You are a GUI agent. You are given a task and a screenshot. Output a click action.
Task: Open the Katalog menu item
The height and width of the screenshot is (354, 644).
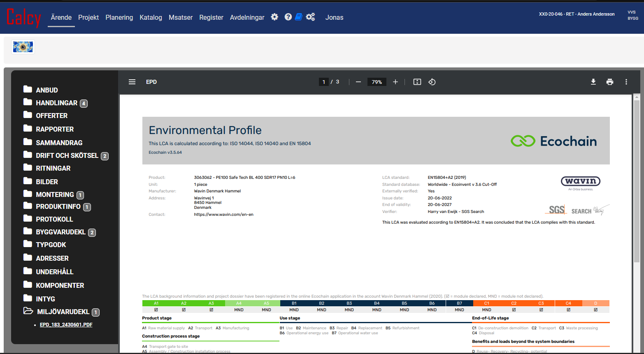[x=151, y=17]
